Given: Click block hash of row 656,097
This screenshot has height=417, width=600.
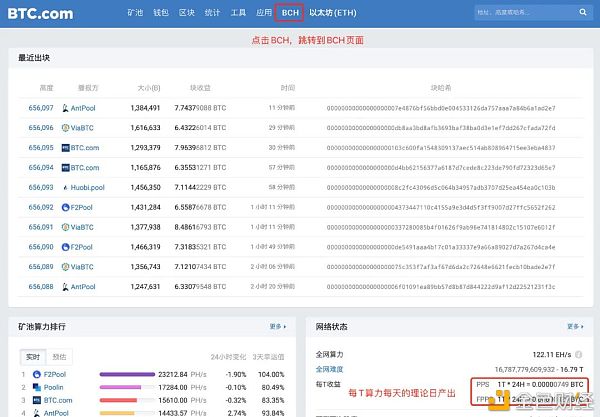Looking at the screenshot, I should pos(441,108).
